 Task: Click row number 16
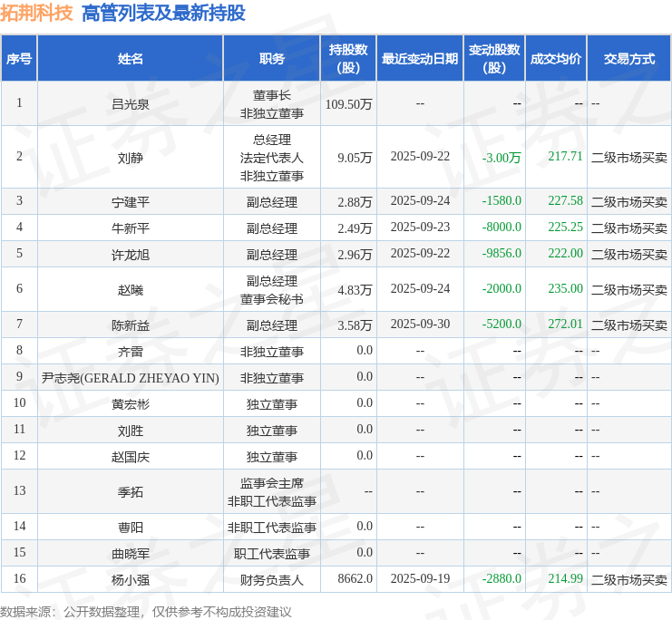pyautogui.click(x=20, y=579)
